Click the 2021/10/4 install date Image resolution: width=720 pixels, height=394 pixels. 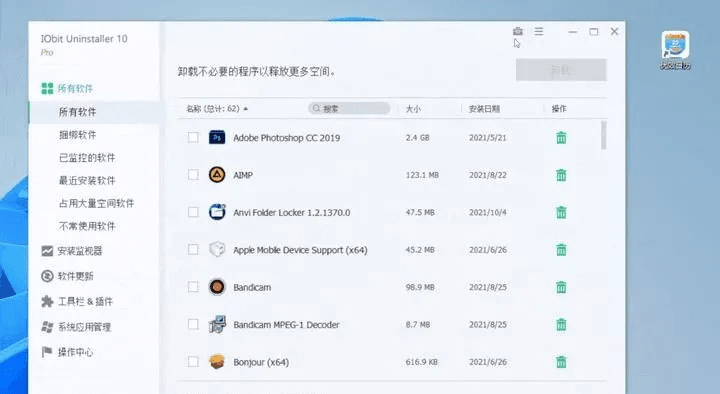(488, 213)
